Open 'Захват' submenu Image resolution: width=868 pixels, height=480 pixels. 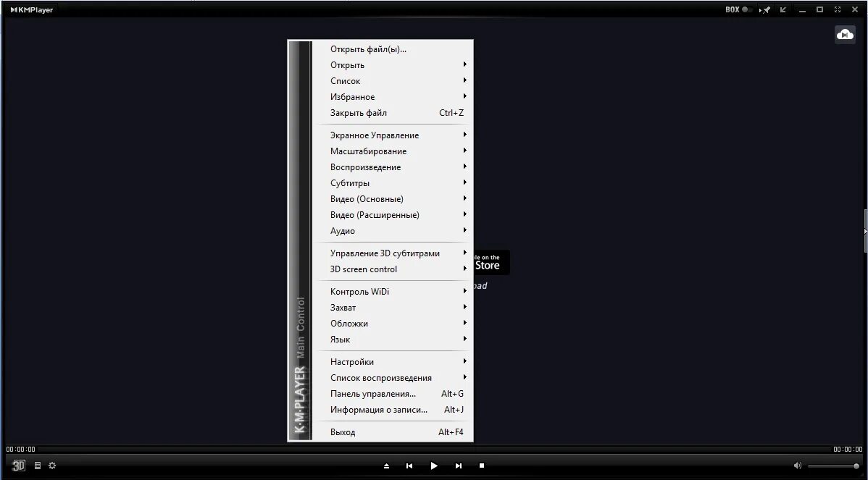tap(393, 308)
